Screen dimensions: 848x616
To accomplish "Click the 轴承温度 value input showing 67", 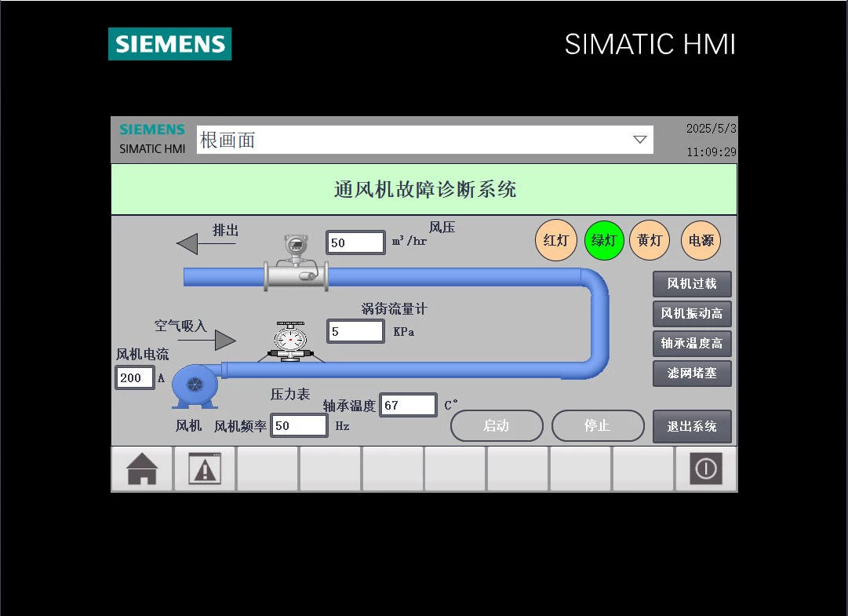I will [x=408, y=405].
